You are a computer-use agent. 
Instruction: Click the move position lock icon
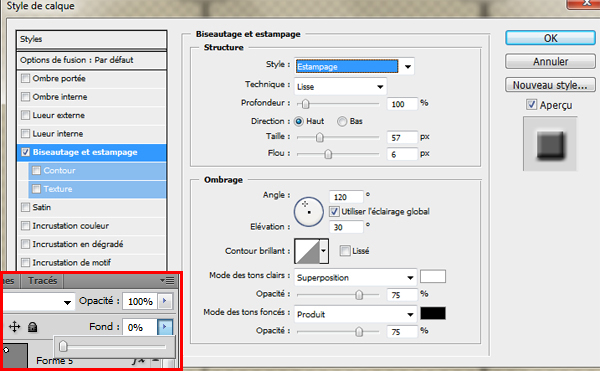point(15,327)
